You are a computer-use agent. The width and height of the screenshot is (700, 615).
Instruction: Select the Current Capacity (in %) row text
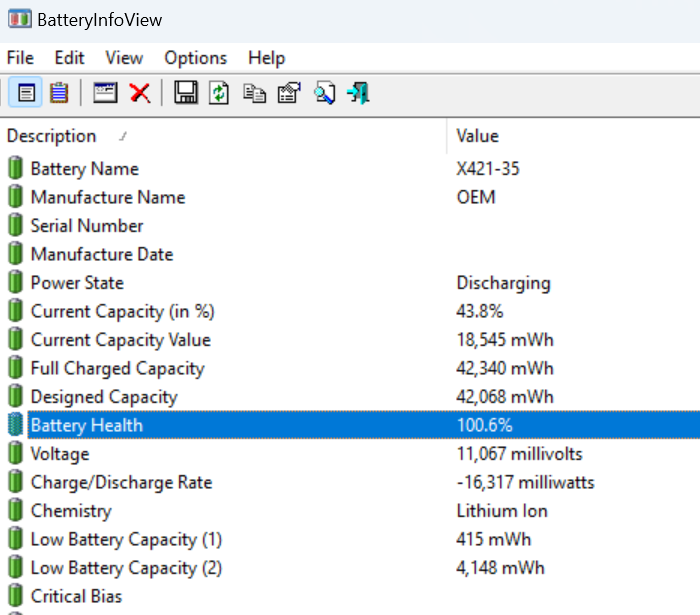[123, 312]
